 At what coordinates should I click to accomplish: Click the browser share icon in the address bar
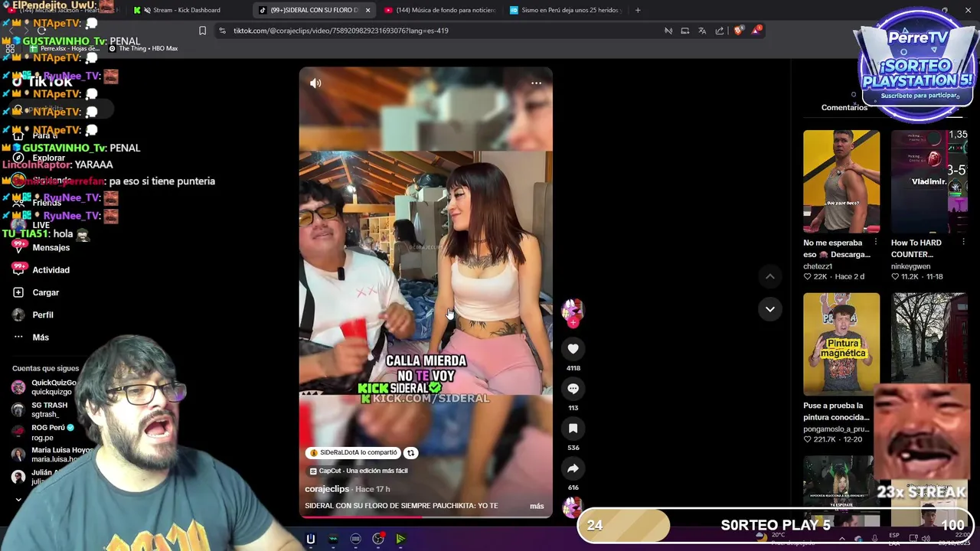point(720,31)
